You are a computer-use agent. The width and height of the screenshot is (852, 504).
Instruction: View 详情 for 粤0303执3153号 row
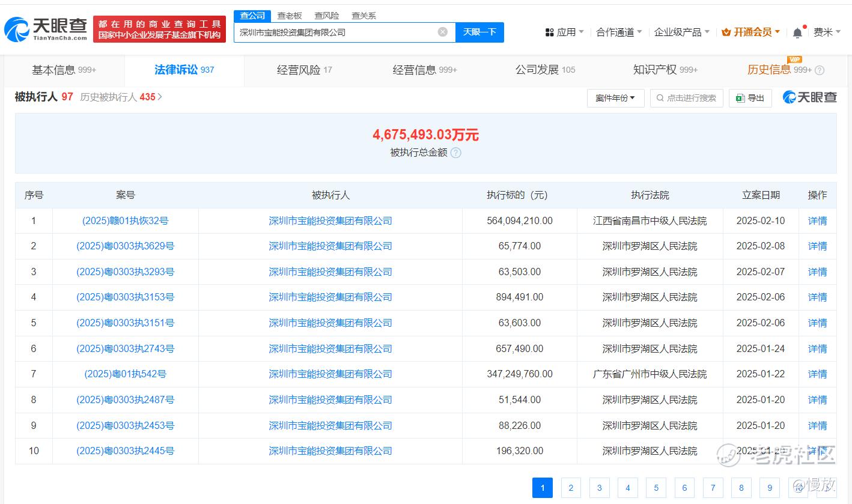[x=817, y=297]
